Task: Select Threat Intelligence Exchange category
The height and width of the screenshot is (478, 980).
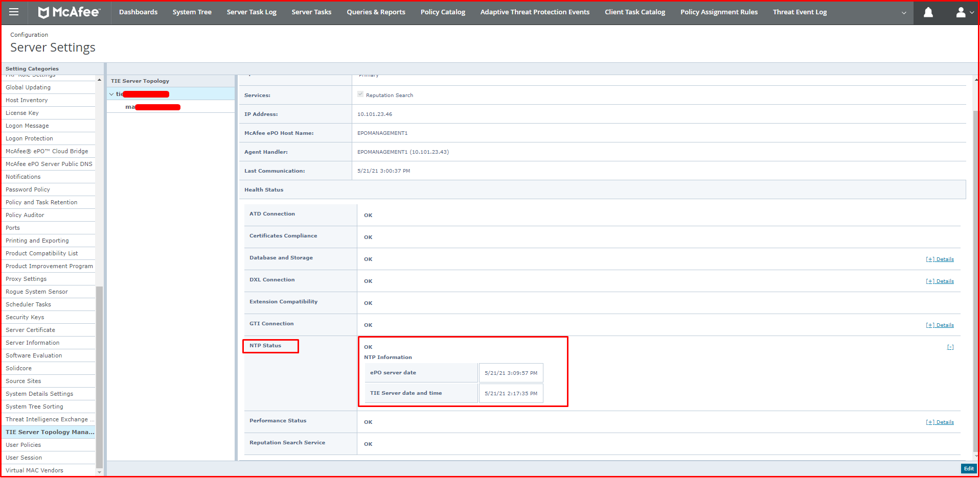Action: click(x=48, y=419)
